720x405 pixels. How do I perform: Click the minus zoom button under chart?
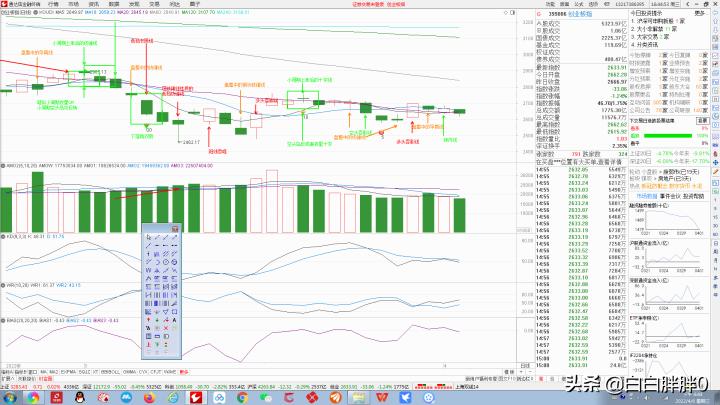(x=530, y=371)
